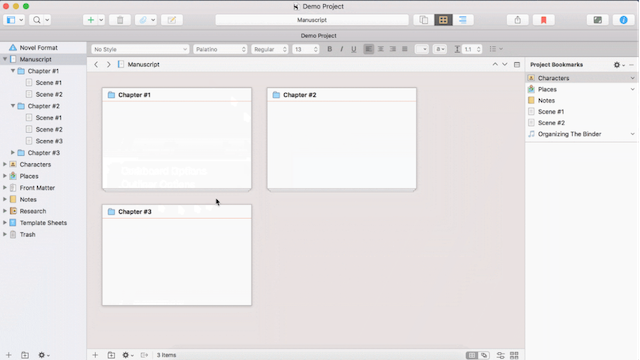Switch to Outliner view mode
The width and height of the screenshot is (640, 360).
tap(463, 20)
